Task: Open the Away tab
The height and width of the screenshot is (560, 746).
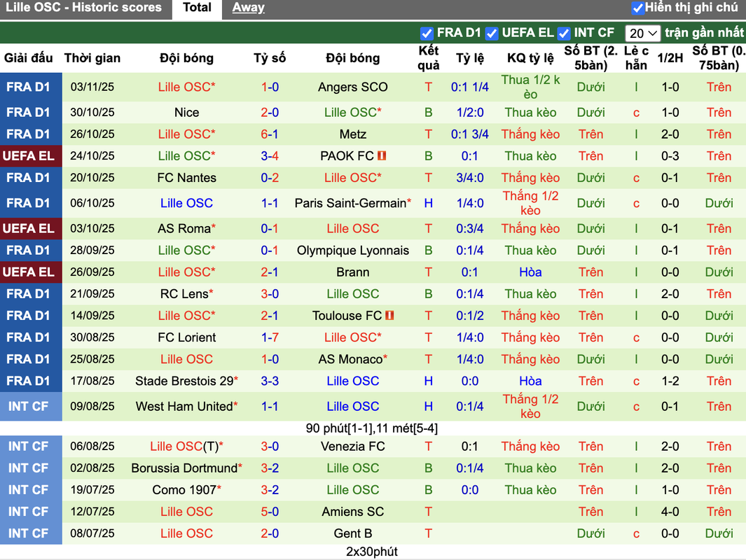Action: tap(249, 8)
